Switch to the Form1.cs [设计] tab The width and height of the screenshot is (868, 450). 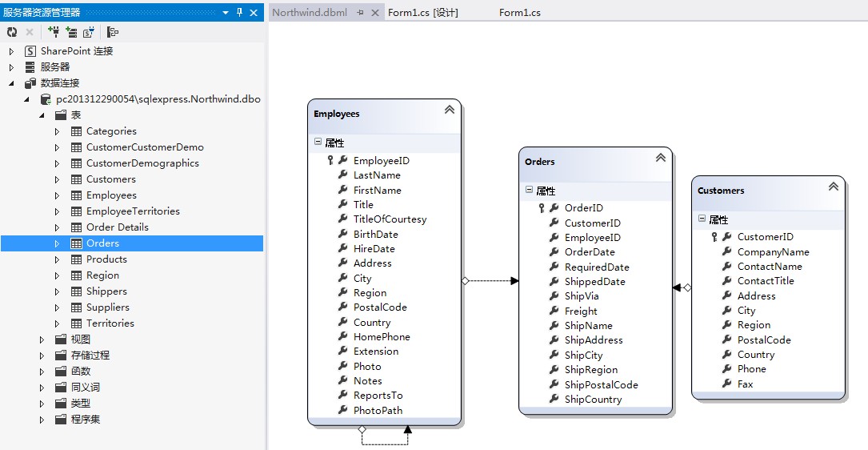tap(423, 12)
